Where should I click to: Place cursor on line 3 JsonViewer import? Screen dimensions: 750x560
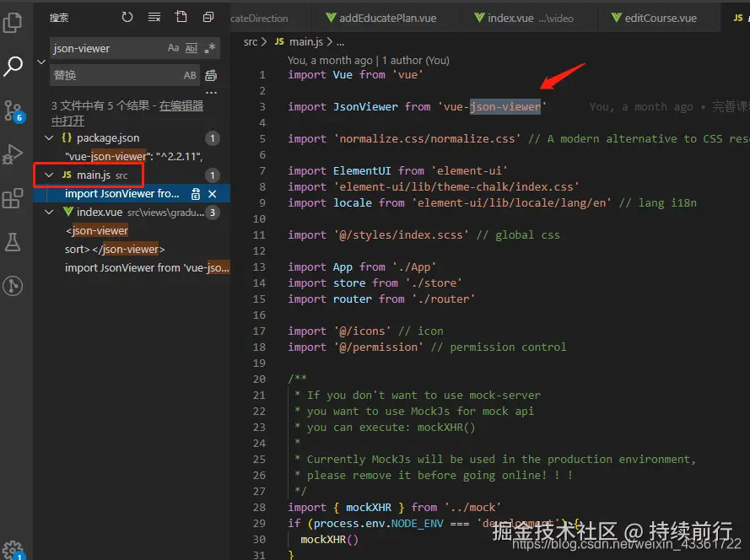coord(416,106)
